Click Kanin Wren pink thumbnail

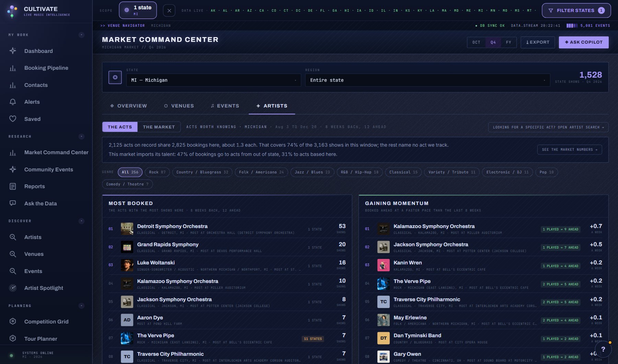click(384, 265)
